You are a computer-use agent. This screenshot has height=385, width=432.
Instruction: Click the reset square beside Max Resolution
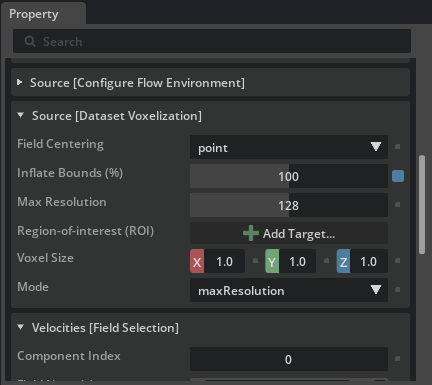(x=397, y=205)
